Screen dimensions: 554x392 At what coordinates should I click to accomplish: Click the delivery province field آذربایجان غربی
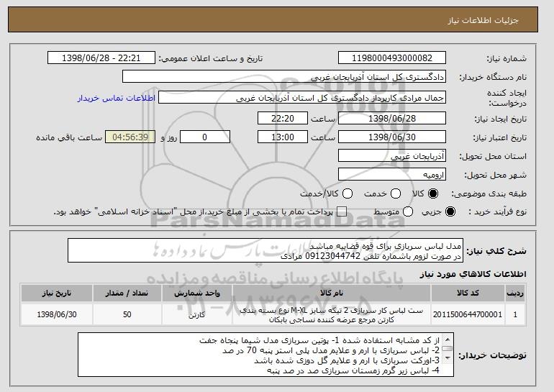tap(392, 156)
